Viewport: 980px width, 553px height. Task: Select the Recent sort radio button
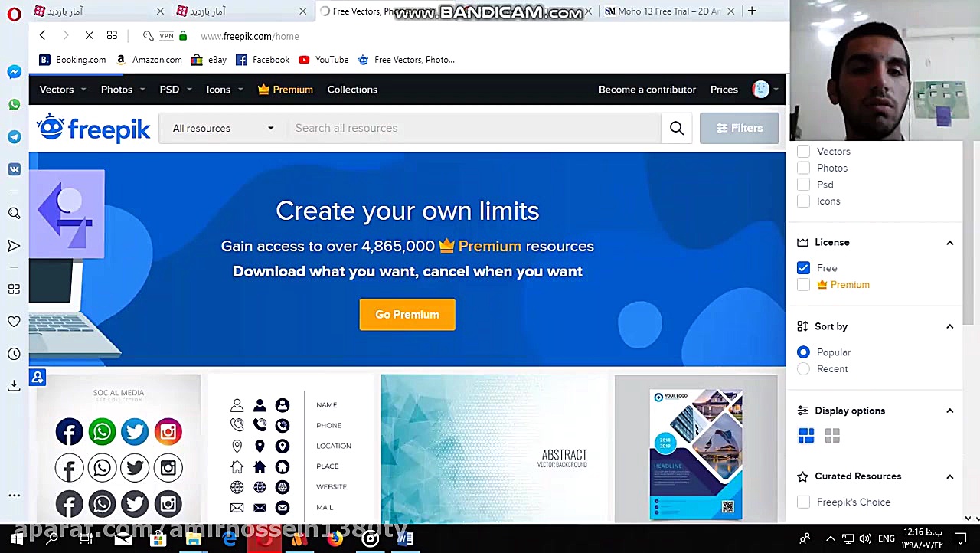click(x=803, y=369)
